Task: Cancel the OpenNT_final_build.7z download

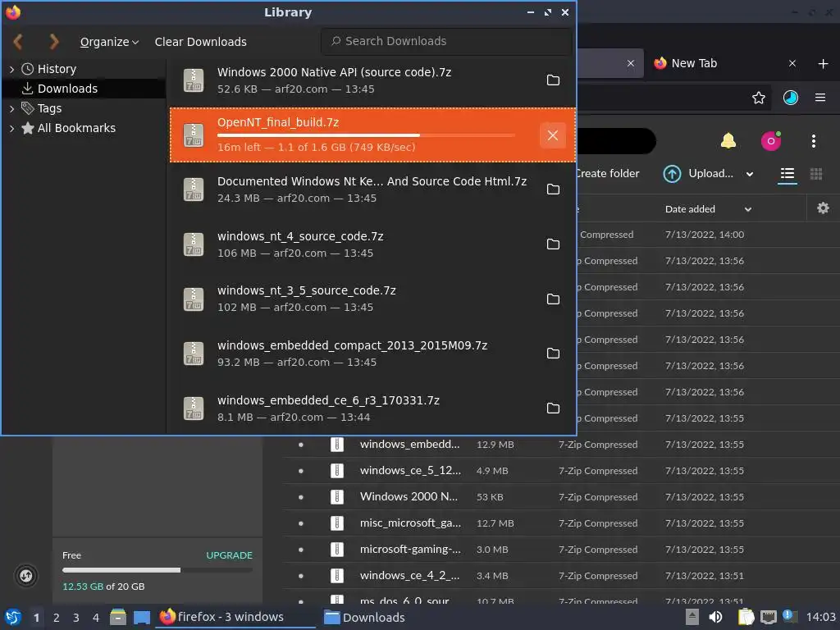Action: click(x=553, y=135)
